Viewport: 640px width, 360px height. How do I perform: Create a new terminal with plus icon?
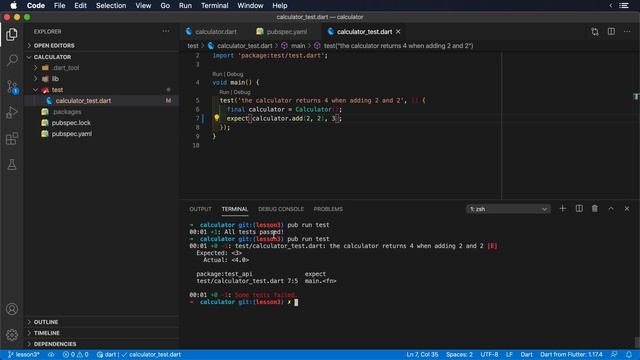562,209
